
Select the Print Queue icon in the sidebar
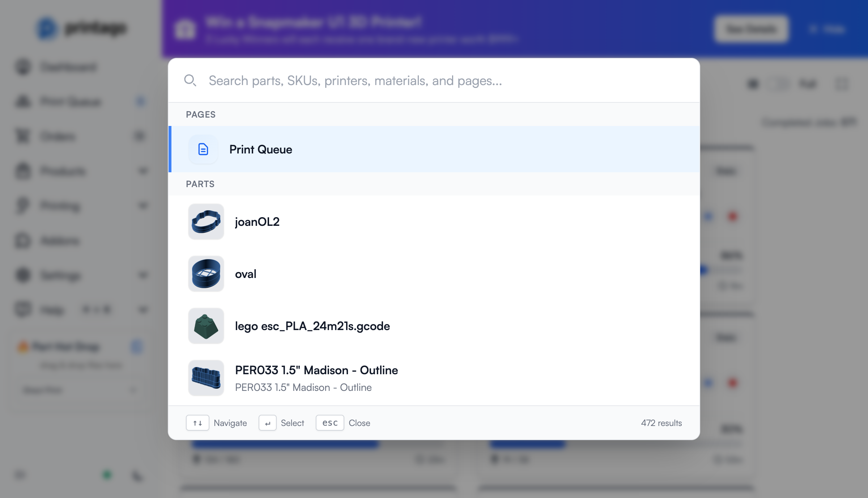[x=22, y=102]
